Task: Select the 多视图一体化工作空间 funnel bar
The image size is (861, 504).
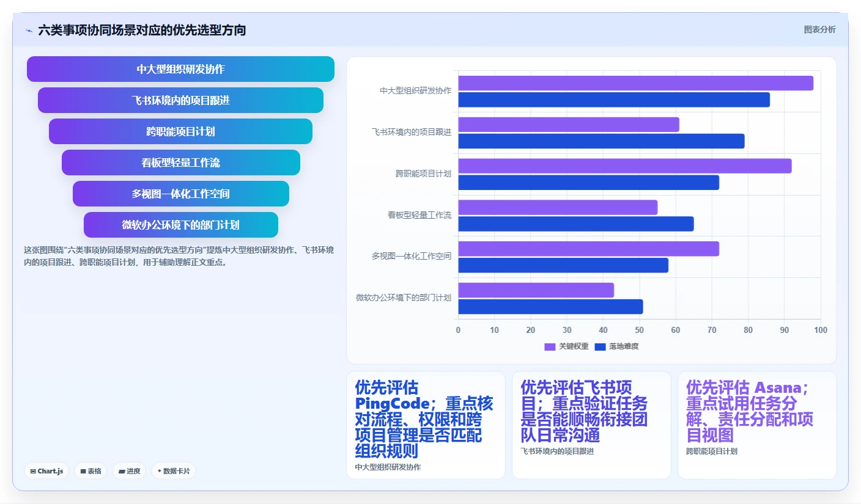Action: point(180,194)
